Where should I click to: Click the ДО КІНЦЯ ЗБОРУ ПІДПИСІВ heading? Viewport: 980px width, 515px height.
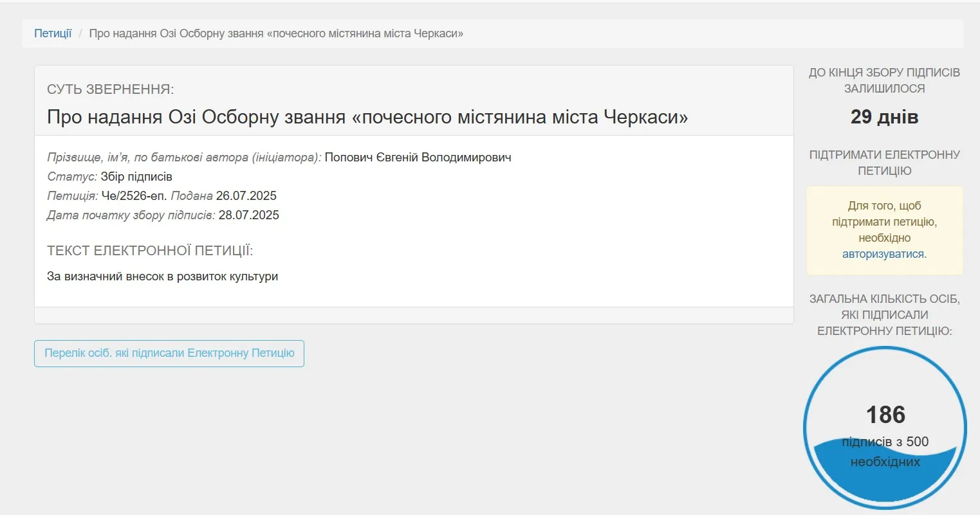point(885,80)
